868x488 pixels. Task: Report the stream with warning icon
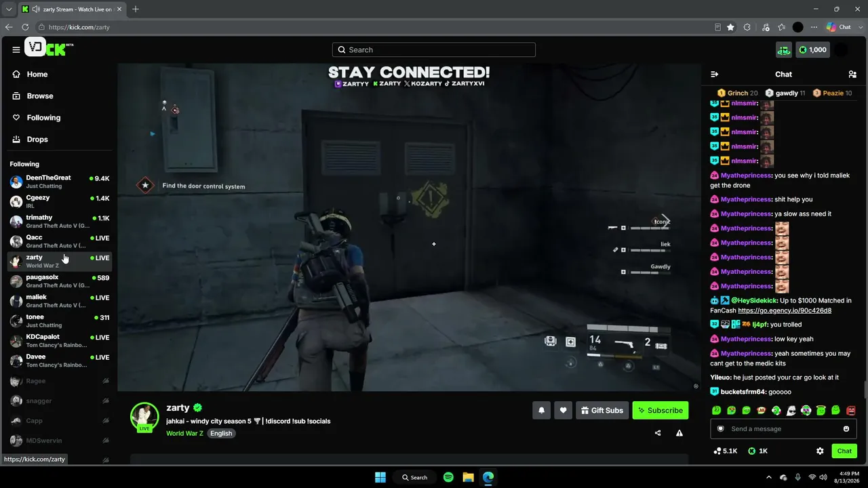tap(679, 433)
